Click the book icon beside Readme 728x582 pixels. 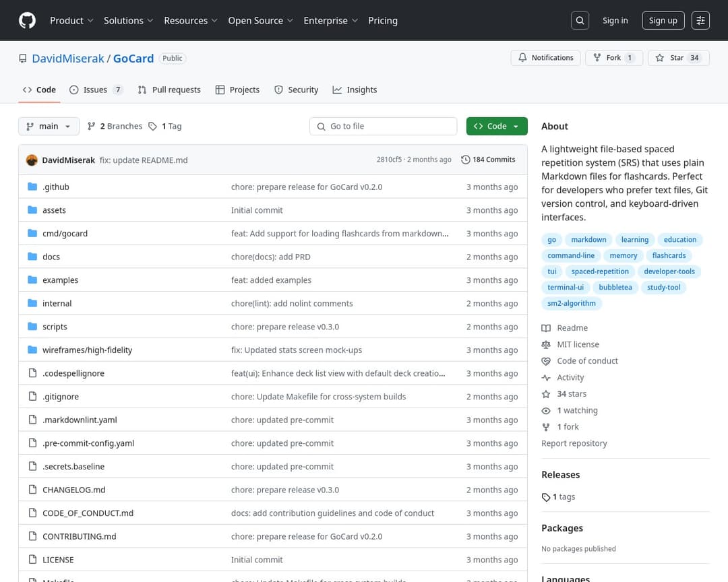[546, 328]
